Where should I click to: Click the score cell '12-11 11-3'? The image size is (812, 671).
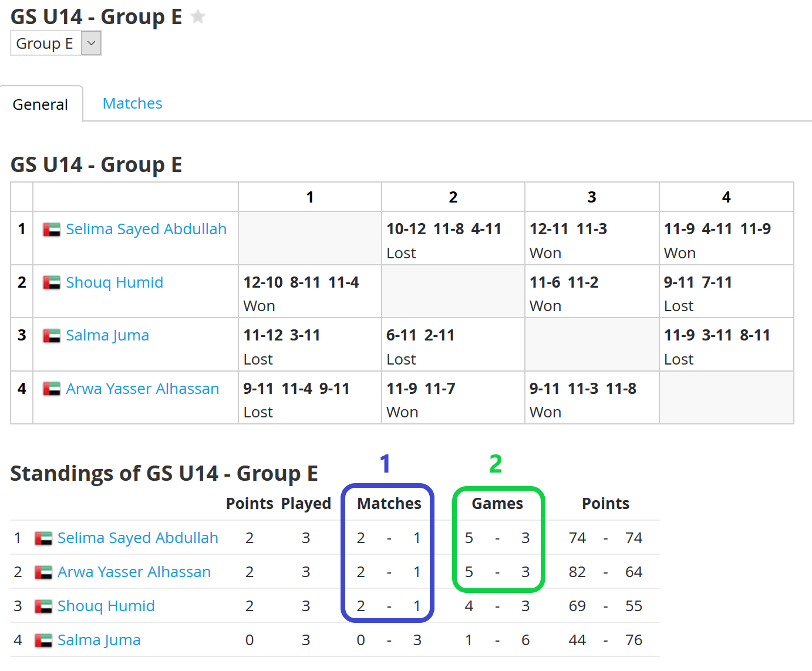click(x=592, y=238)
